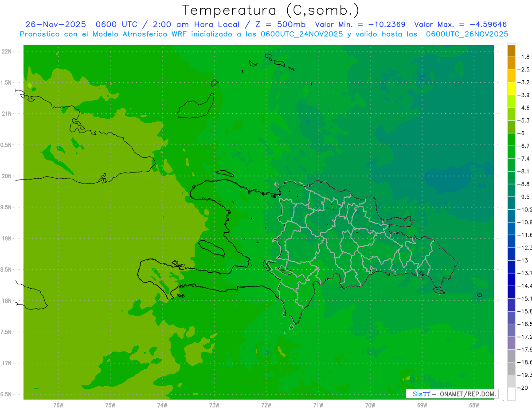Select the yellow swatch between -3.2 and -3.9

[511, 89]
